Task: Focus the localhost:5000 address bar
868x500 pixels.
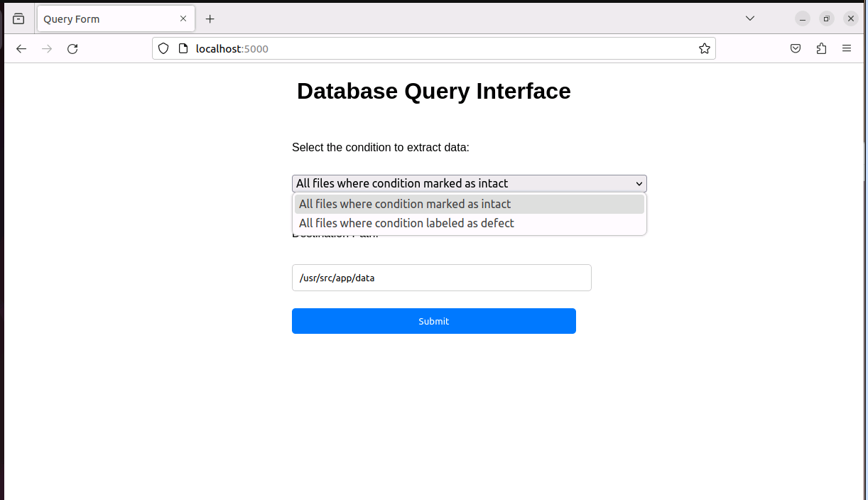Action: click(426, 49)
